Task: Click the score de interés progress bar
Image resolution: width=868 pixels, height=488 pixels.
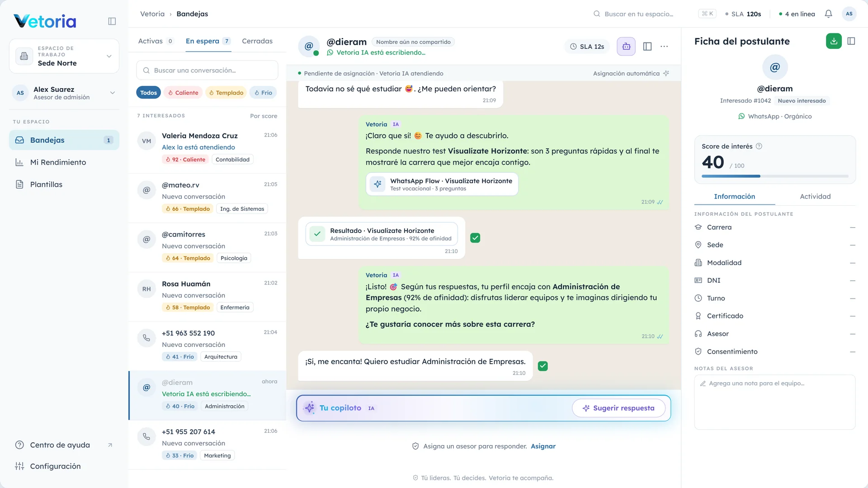Action: (x=775, y=176)
